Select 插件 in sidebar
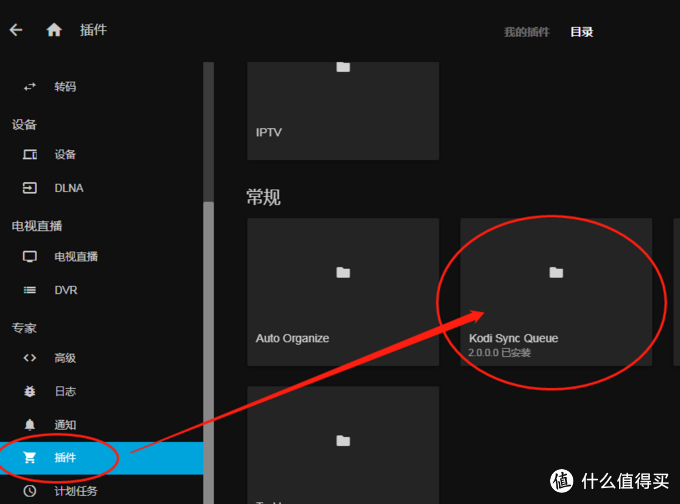 coord(101,458)
